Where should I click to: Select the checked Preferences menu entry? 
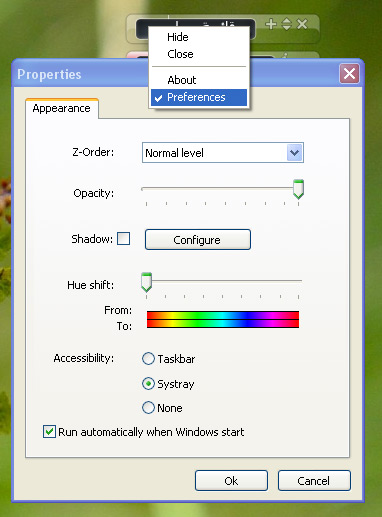coord(199,97)
